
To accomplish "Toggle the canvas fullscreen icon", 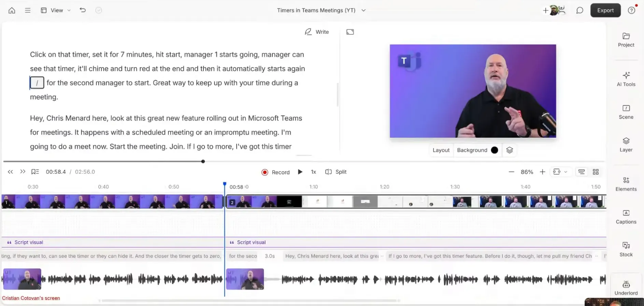I will tap(350, 32).
